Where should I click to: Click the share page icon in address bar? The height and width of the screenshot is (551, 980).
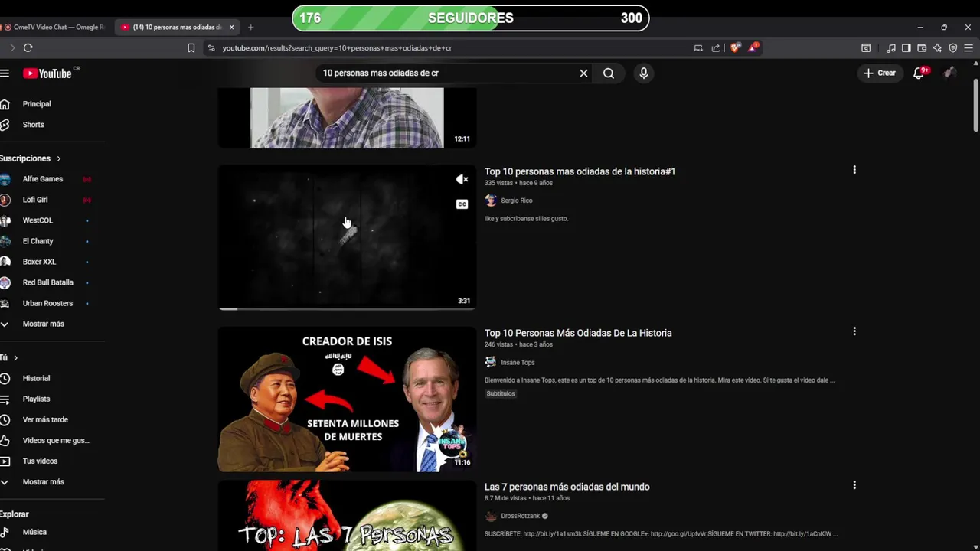click(x=716, y=47)
